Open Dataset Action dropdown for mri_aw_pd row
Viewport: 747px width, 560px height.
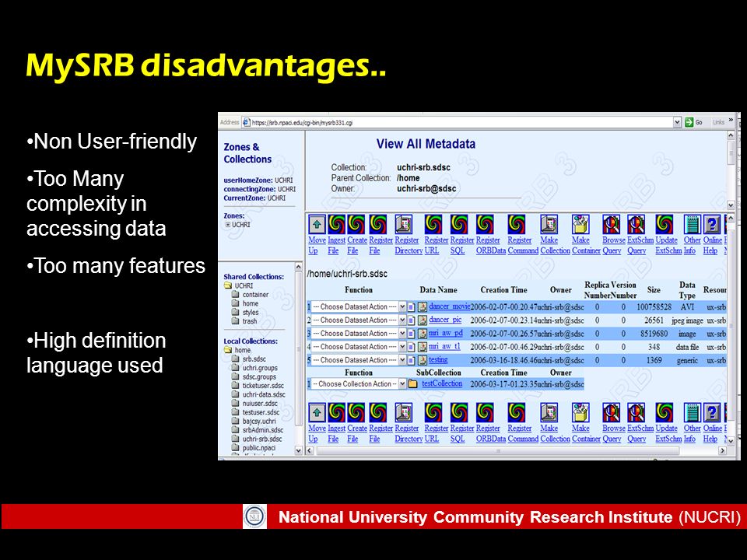click(x=359, y=334)
